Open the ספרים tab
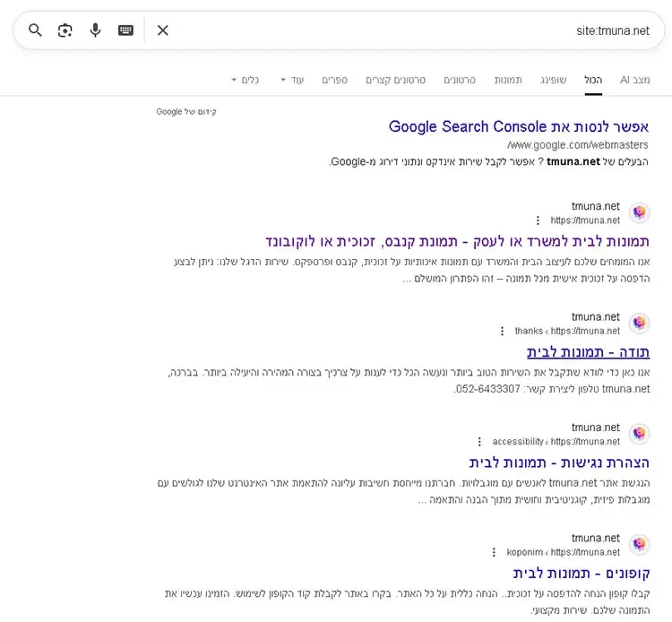The width and height of the screenshot is (672, 622). click(335, 80)
